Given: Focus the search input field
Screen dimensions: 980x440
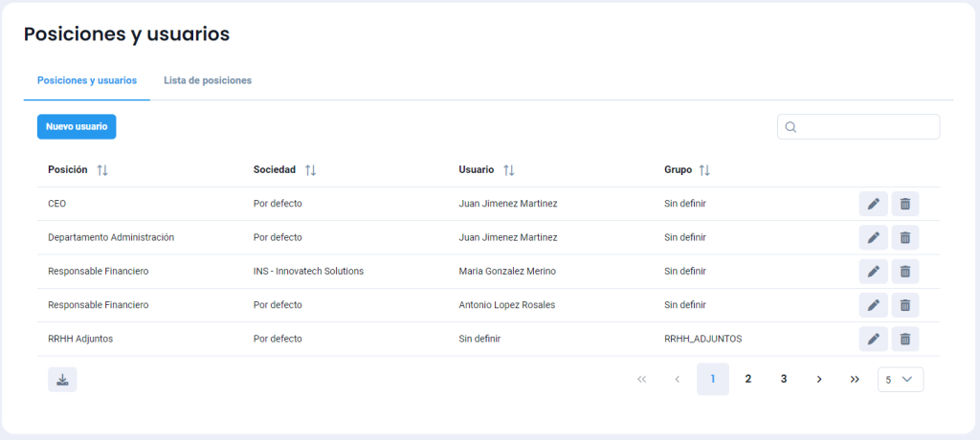Looking at the screenshot, I should [866, 127].
